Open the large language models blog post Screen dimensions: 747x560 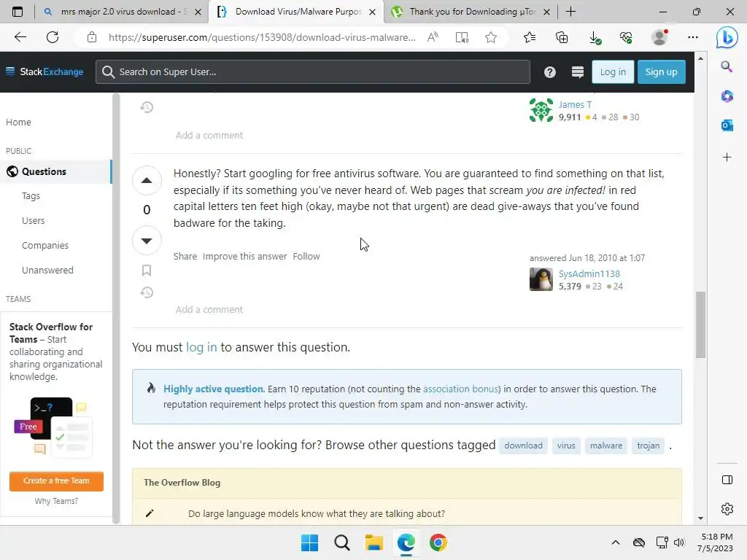[317, 514]
